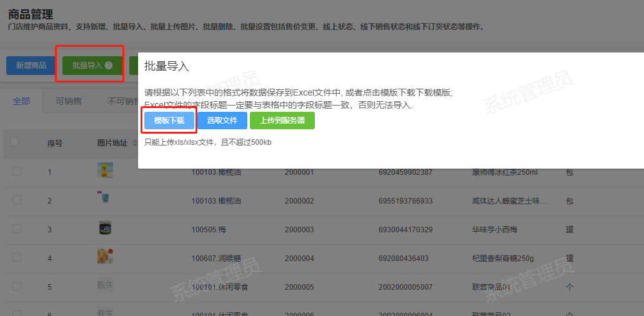Click product code 2000004
This screenshot has width=644, height=316.
(x=299, y=258)
